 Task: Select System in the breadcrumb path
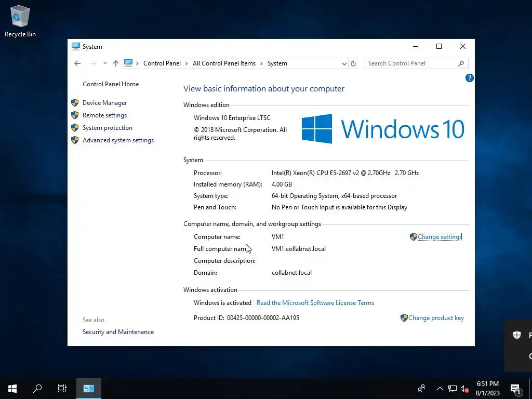pos(277,63)
